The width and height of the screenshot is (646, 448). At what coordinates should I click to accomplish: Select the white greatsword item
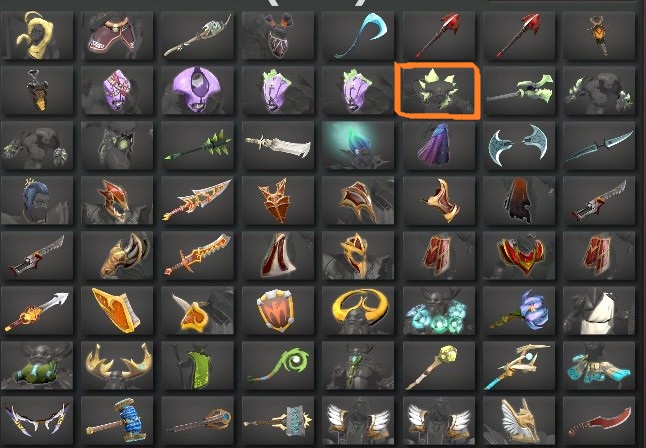point(278,145)
